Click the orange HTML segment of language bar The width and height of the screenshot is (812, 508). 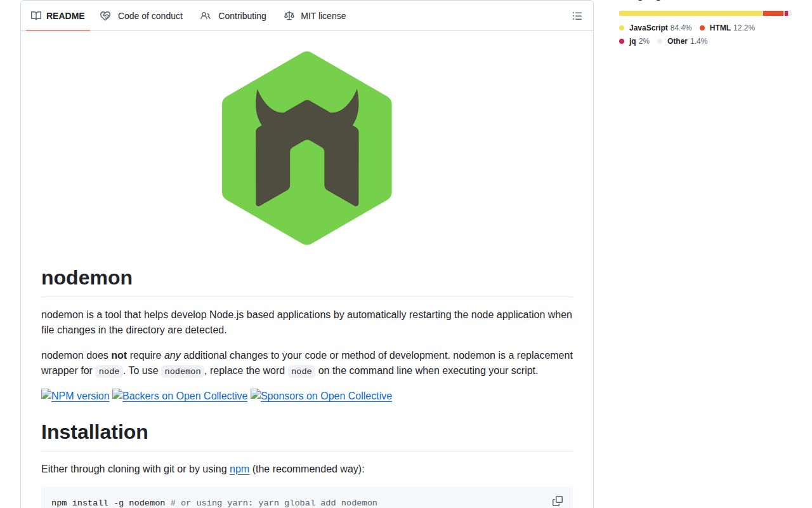tap(773, 13)
